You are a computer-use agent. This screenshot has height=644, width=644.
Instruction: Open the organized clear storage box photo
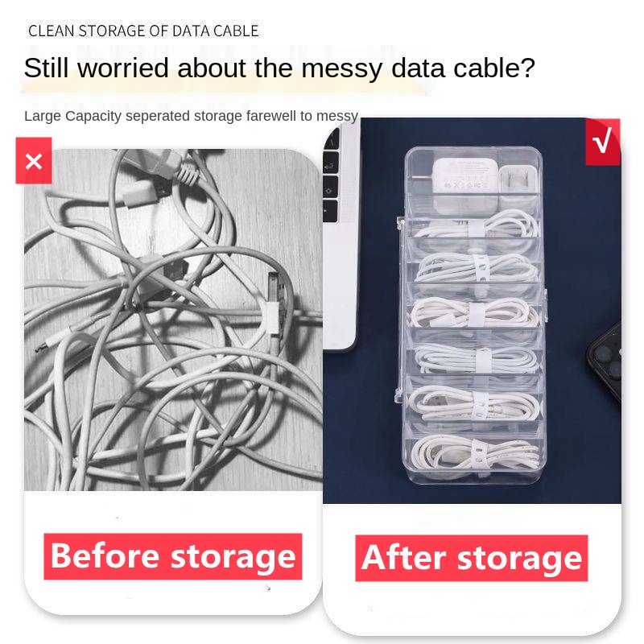tap(472, 311)
